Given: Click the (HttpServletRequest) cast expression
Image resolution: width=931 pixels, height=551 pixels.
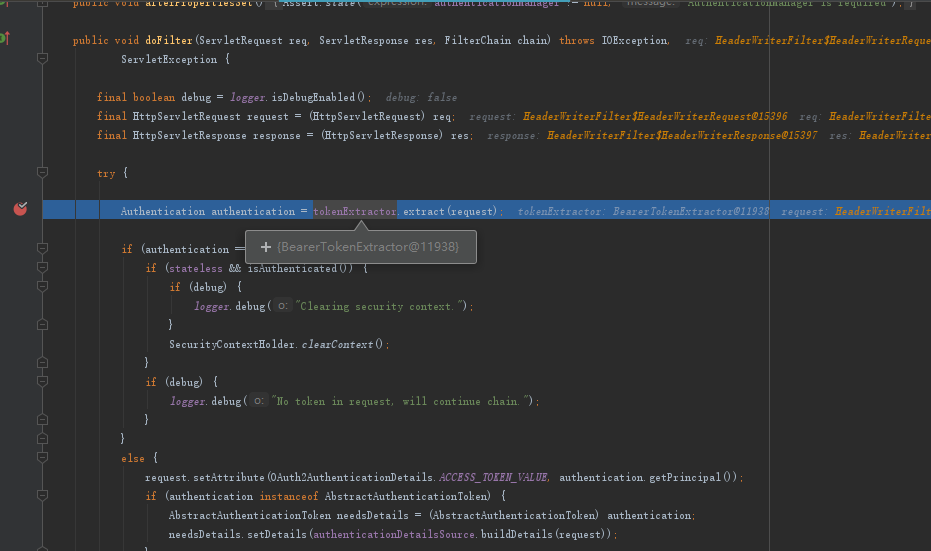Looking at the screenshot, I should 366,116.
